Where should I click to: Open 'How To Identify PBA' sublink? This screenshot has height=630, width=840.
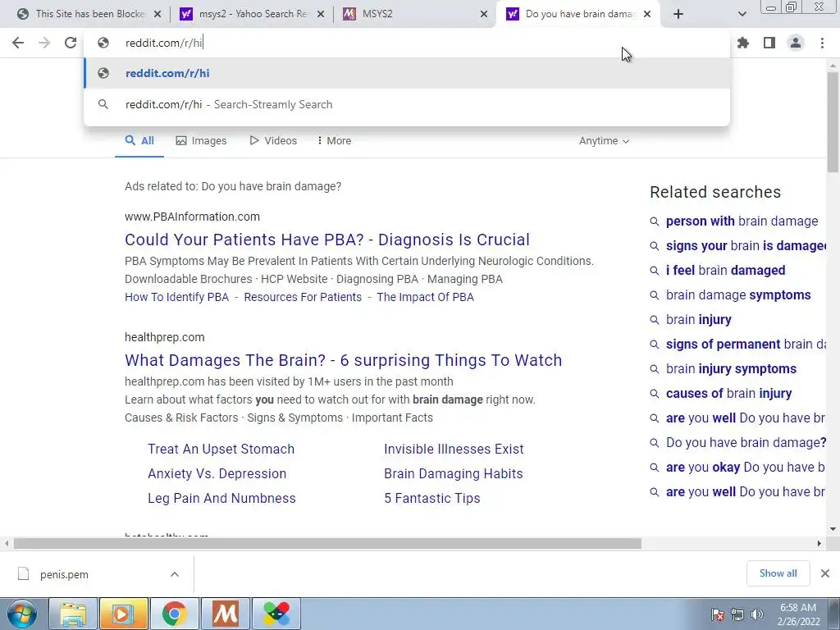[177, 297]
